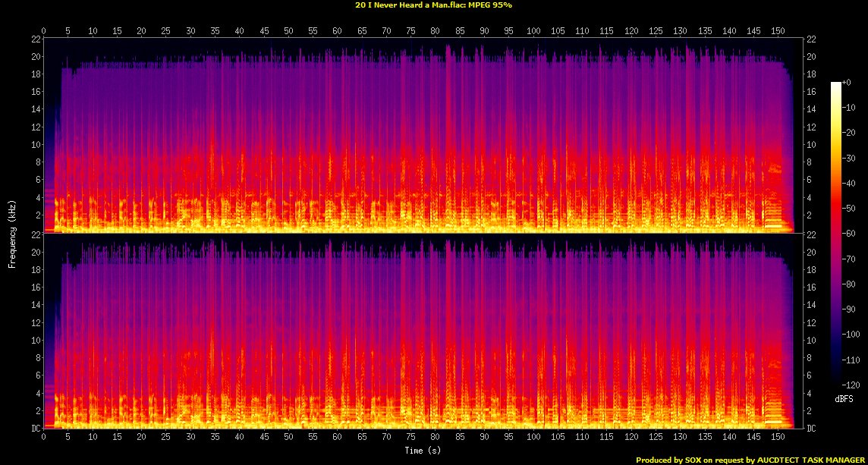
Task: Select the 100 second tick on bottom time axis
Action: (533, 438)
